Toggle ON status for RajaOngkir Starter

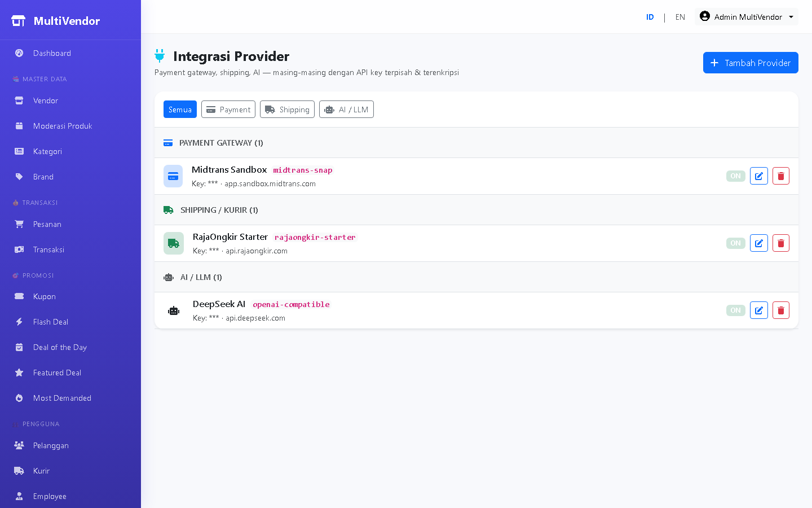(736, 243)
